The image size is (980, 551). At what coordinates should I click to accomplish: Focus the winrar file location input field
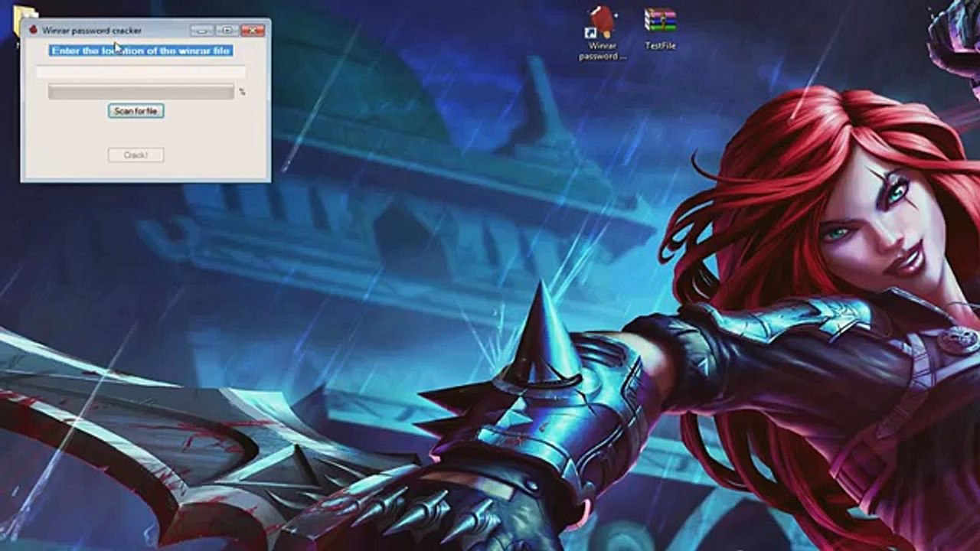pos(141,72)
